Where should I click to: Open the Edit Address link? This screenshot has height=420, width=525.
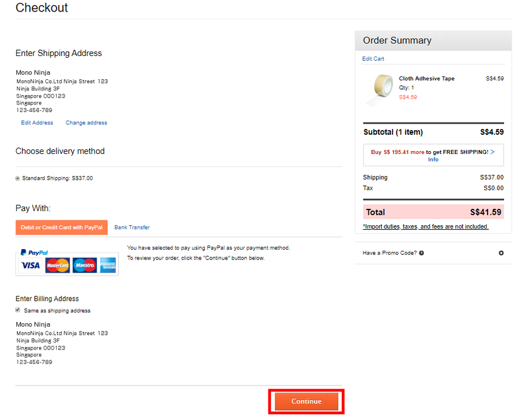tap(37, 123)
